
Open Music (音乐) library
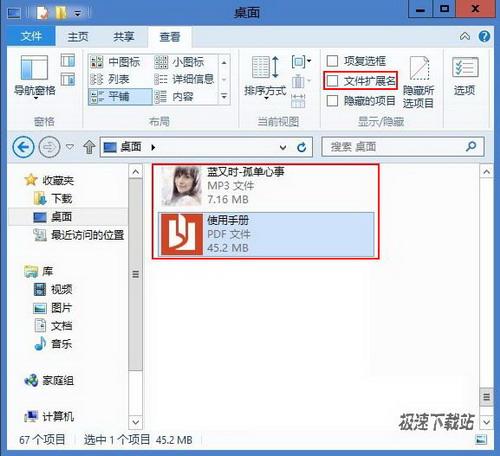[x=53, y=344]
